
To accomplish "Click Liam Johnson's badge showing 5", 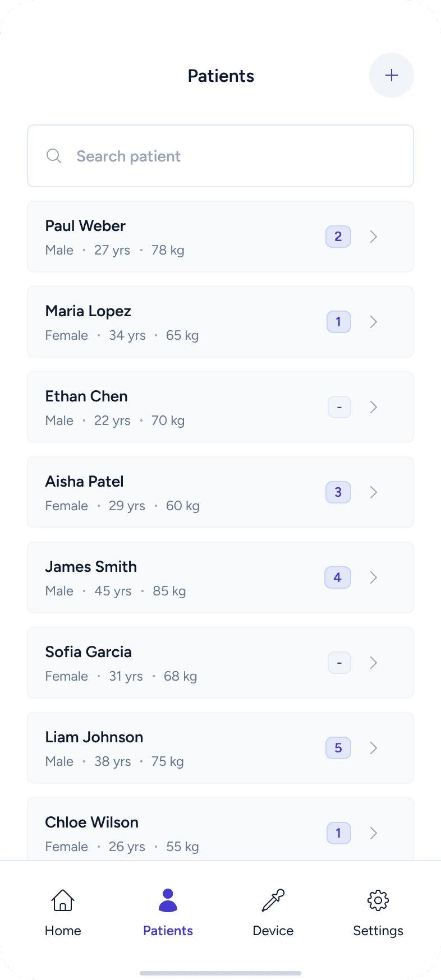I will [338, 748].
